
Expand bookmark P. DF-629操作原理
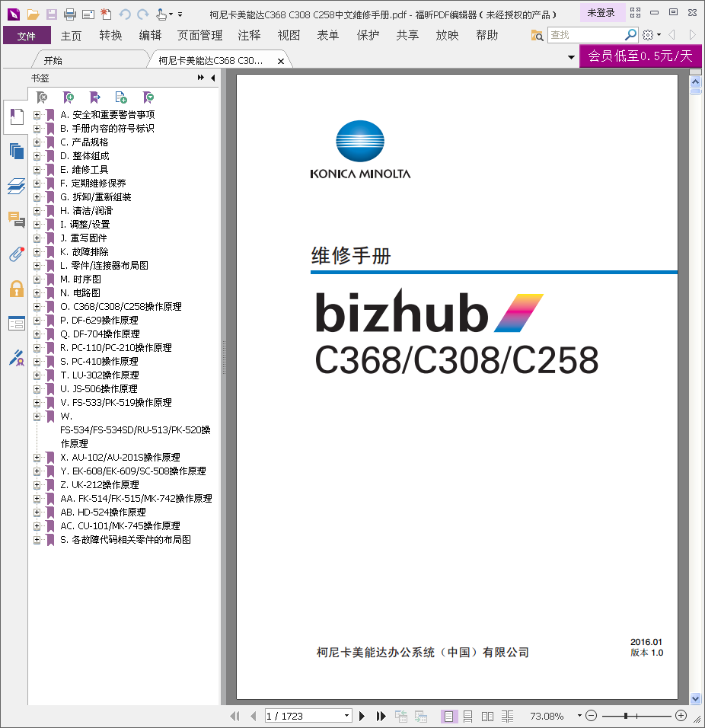coord(37,321)
